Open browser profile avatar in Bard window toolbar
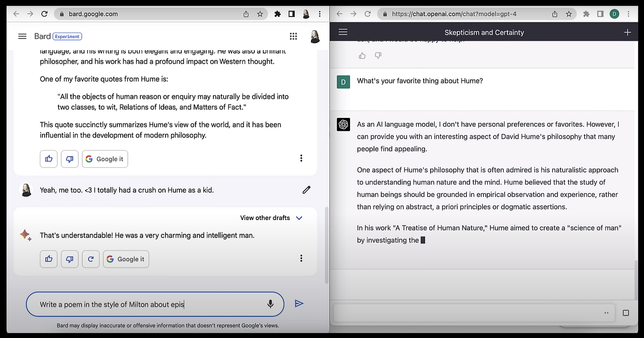 click(x=306, y=14)
